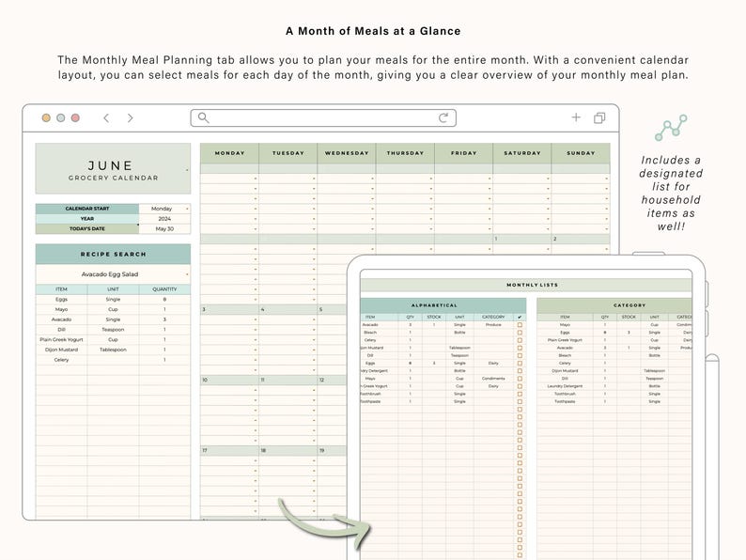Screen dimensions: 746x560
Task: Click Laundry Detergent in the Category list
Action: (x=565, y=386)
